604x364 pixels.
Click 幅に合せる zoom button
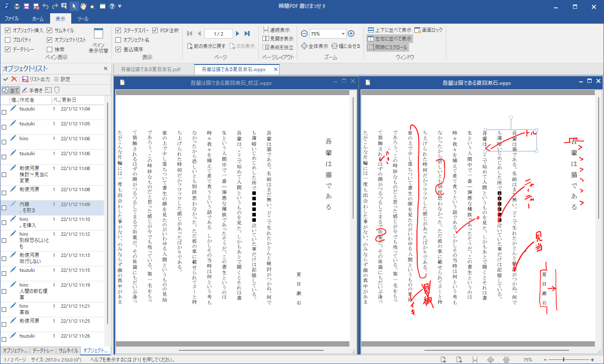click(346, 46)
